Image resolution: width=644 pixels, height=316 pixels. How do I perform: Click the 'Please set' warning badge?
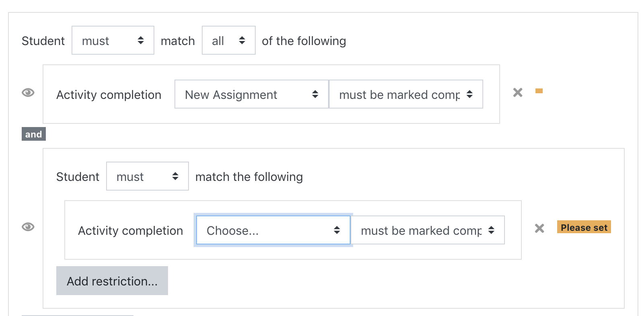584,227
